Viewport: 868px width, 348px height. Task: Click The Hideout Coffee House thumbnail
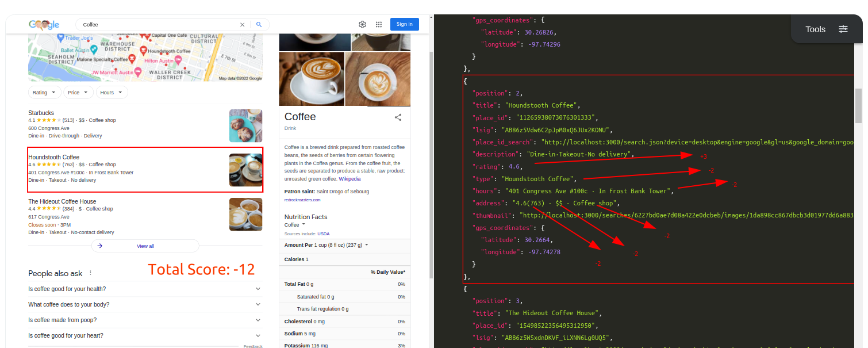coord(245,215)
